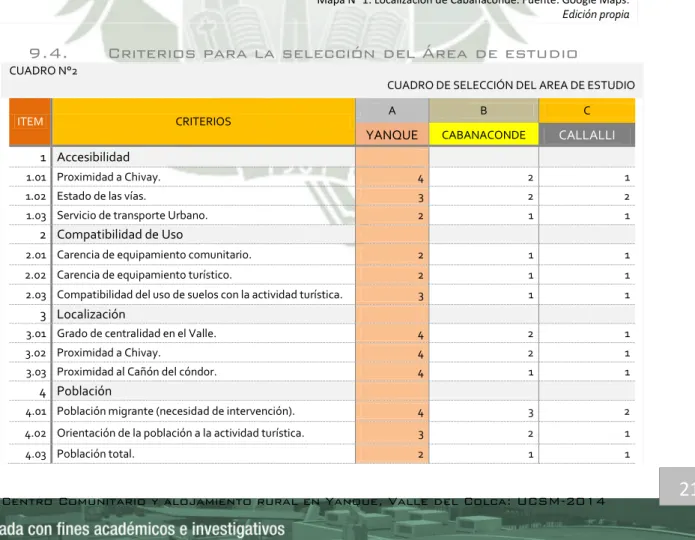Click 'Estado de las vías.' row

(322, 196)
